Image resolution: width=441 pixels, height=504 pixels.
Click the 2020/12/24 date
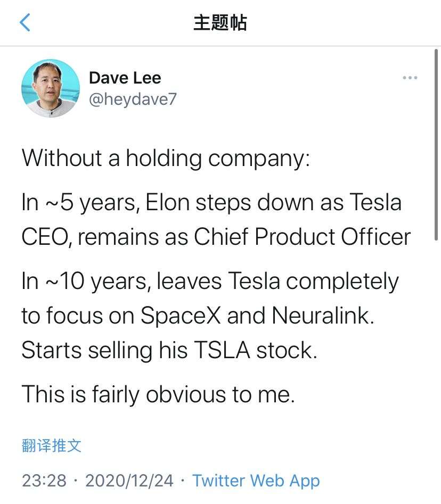(129, 481)
